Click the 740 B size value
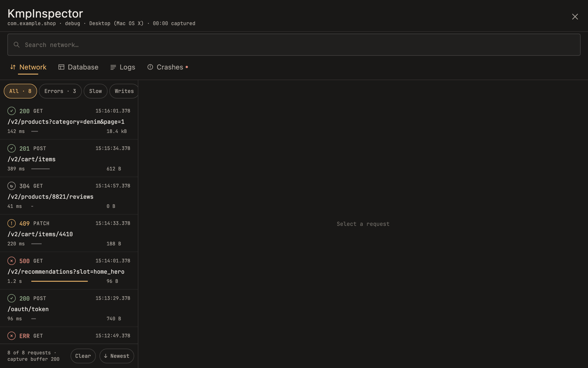This screenshot has height=368, width=588. tap(114, 319)
